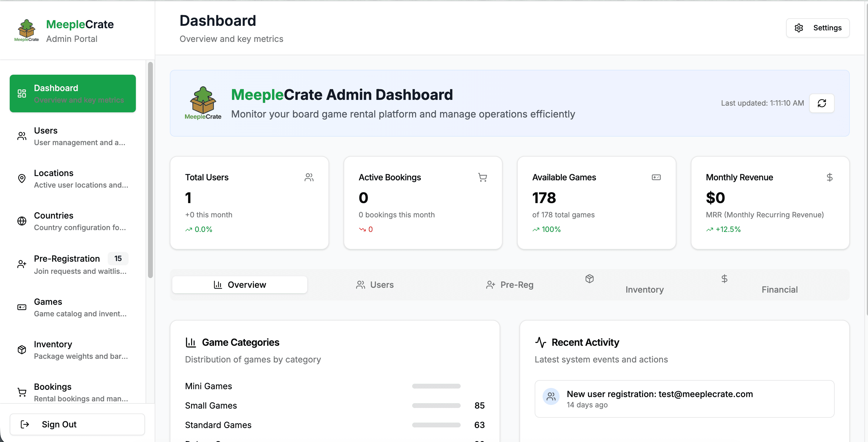
Task: Open Users in the sidebar menu
Action: [73, 136]
